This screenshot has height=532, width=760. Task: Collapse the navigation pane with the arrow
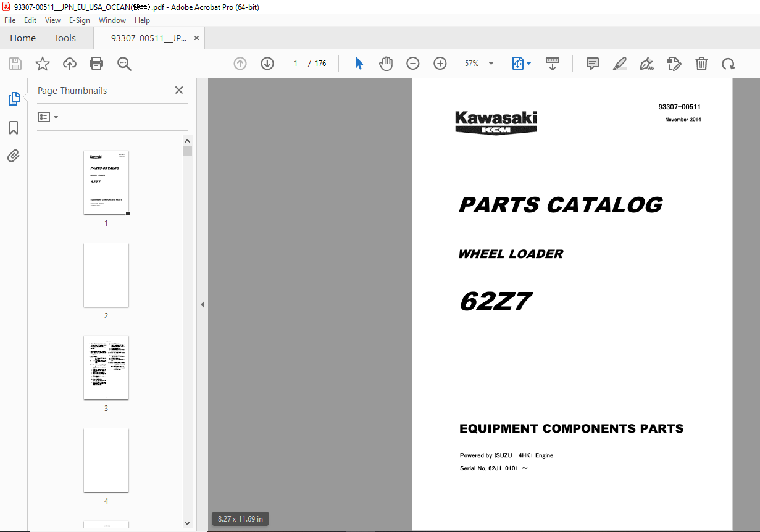click(203, 304)
